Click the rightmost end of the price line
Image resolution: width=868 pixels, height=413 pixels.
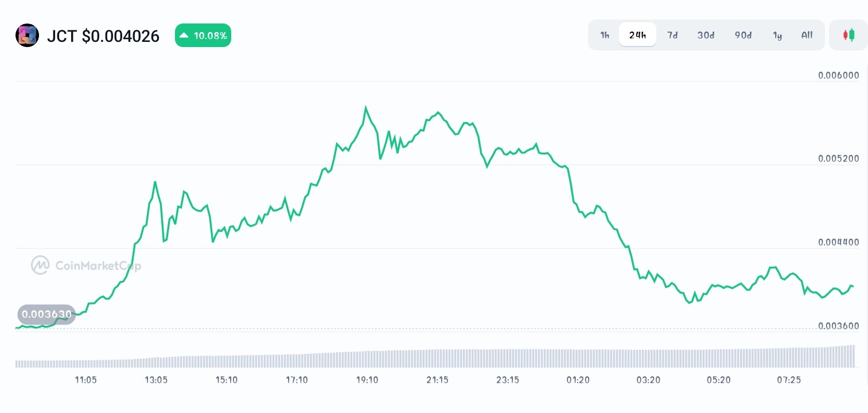click(x=853, y=286)
